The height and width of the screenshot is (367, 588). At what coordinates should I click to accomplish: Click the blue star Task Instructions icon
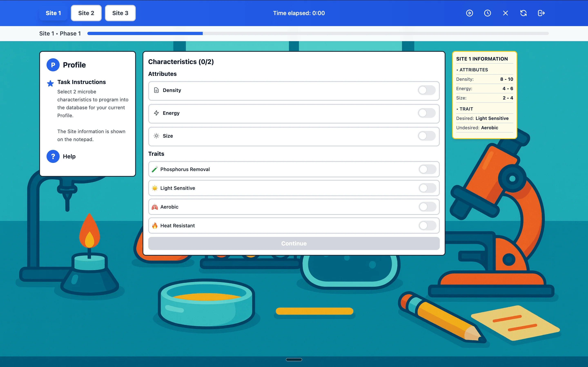click(50, 83)
